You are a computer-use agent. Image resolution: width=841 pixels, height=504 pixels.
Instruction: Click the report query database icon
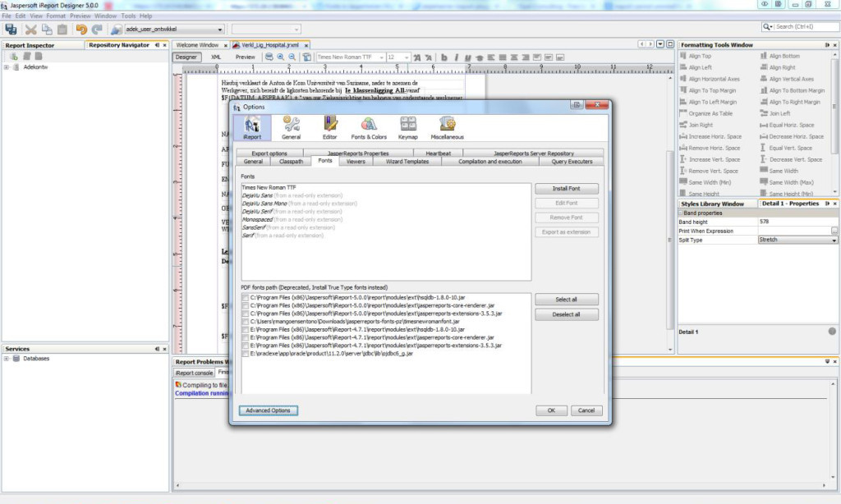[x=269, y=57]
